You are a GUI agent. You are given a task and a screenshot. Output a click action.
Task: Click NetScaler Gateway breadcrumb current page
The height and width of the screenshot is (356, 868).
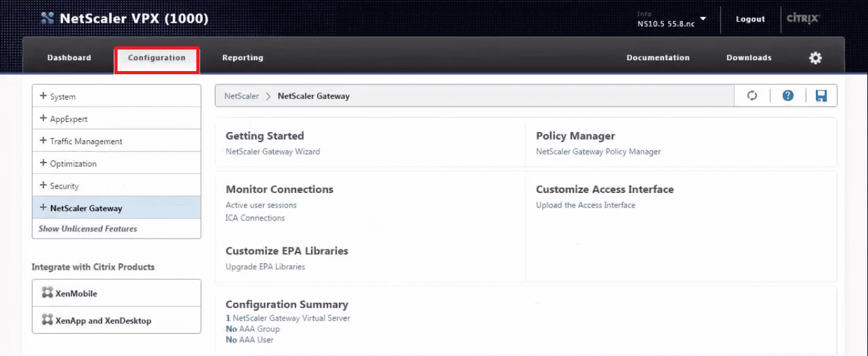[x=313, y=96]
